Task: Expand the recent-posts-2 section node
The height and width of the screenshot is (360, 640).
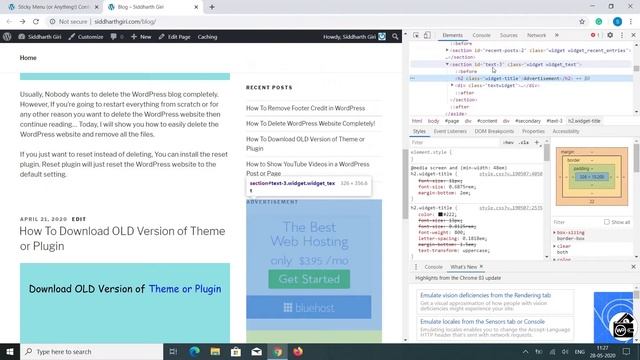Action: pyautogui.click(x=447, y=50)
